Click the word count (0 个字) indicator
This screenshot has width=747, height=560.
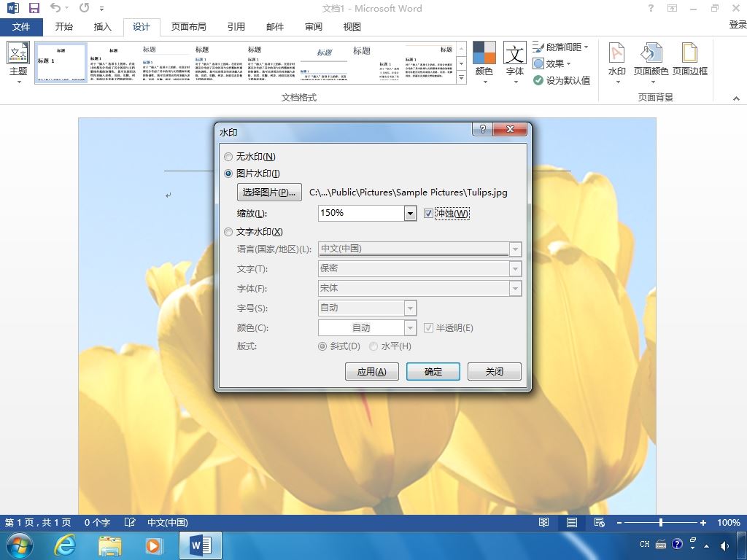[x=97, y=522]
